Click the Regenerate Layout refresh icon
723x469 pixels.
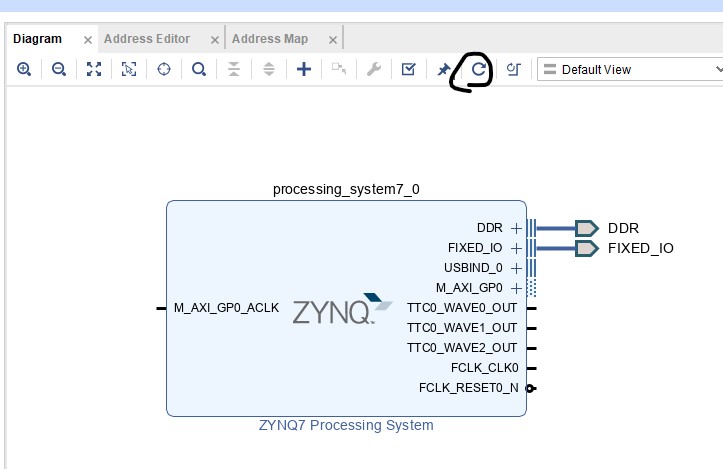pos(479,70)
